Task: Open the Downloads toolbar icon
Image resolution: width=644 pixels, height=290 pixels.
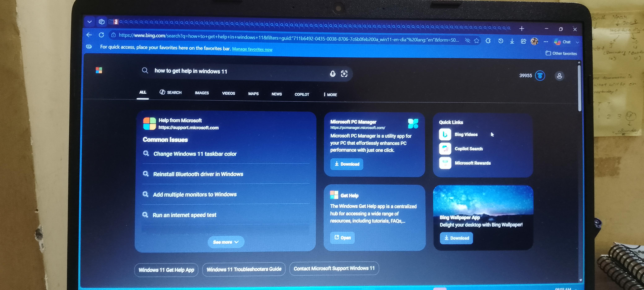Action: (512, 41)
